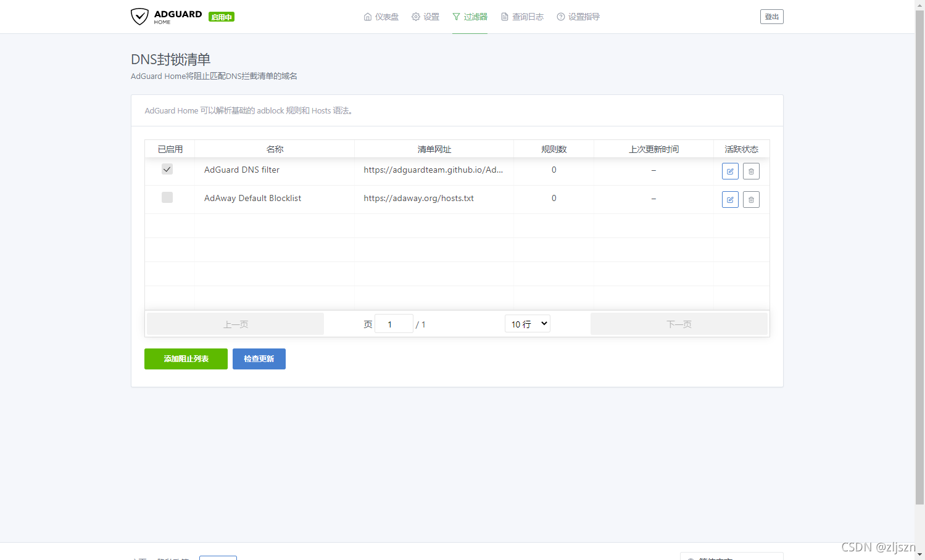Screen dimensions: 925x560
Task: Focus the page number input field
Action: [394, 324]
